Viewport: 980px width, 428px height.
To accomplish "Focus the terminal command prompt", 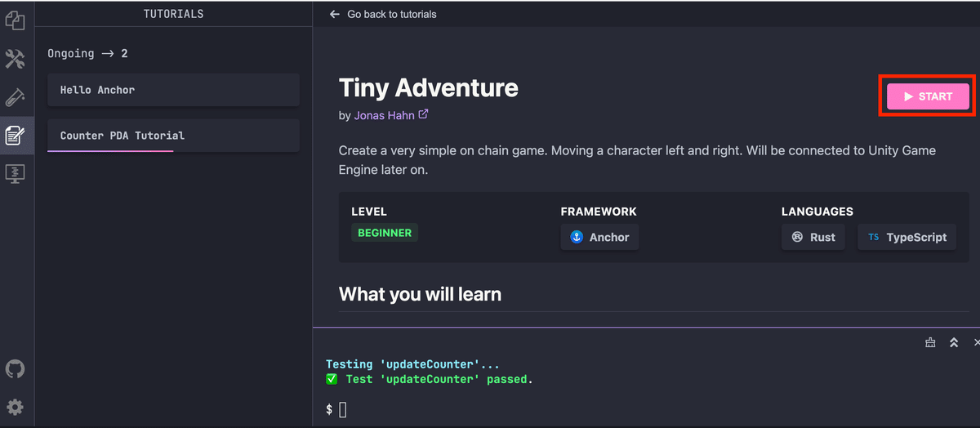I will (x=343, y=409).
